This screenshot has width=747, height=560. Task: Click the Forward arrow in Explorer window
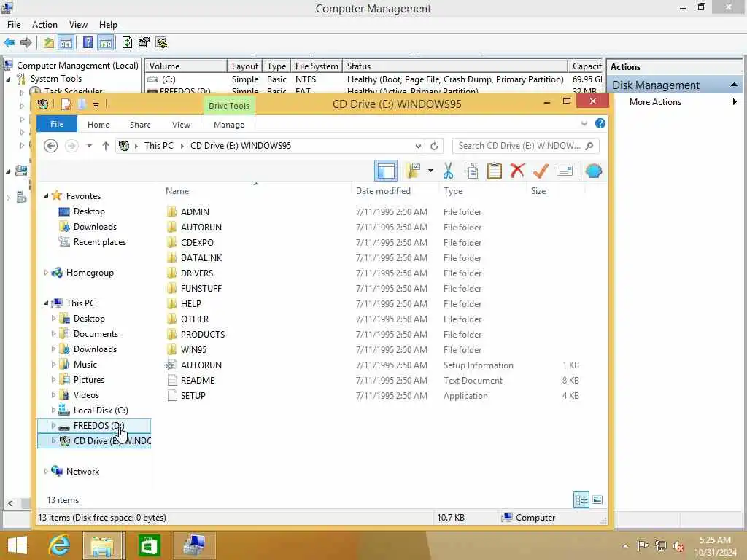tap(71, 146)
